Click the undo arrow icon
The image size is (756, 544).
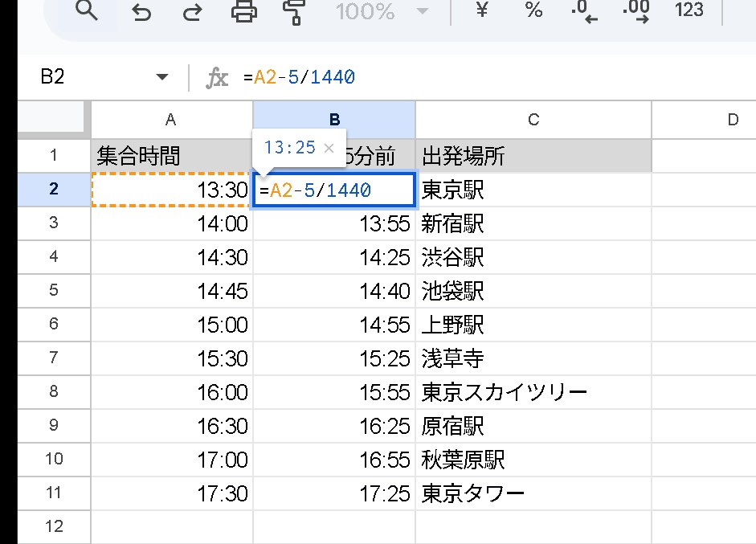[141, 11]
